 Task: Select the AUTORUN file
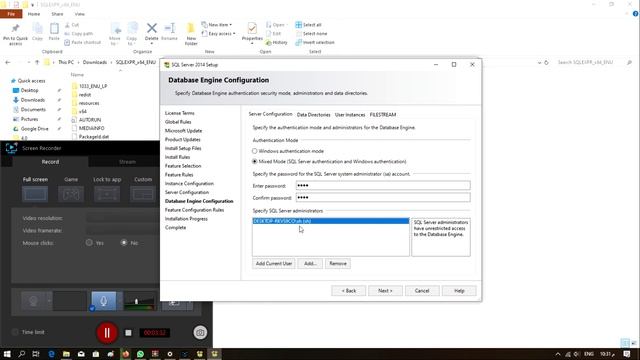(89, 120)
